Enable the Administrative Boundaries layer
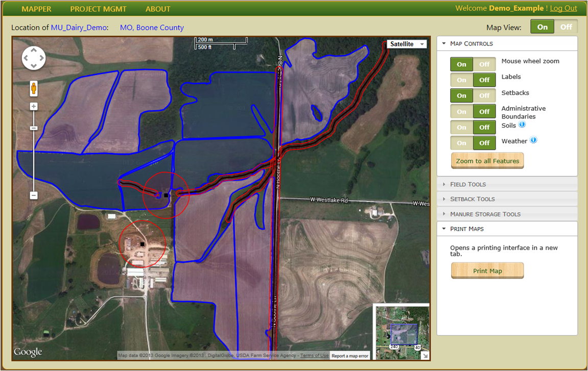 tap(461, 111)
